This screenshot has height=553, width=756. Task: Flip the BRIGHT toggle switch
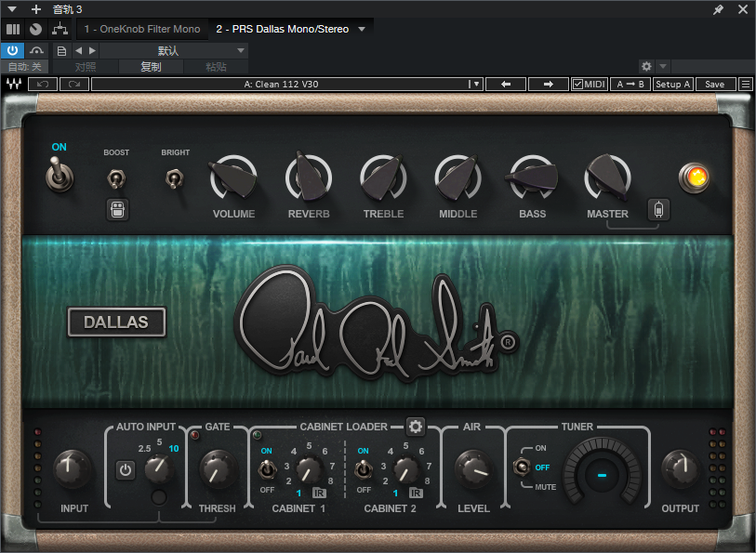[x=175, y=178]
